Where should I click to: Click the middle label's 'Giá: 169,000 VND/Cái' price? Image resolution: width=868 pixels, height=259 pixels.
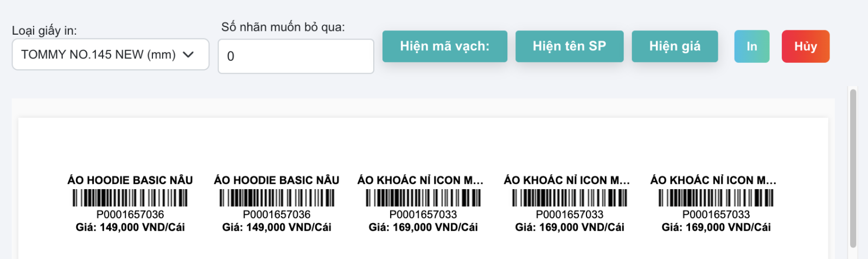(423, 227)
